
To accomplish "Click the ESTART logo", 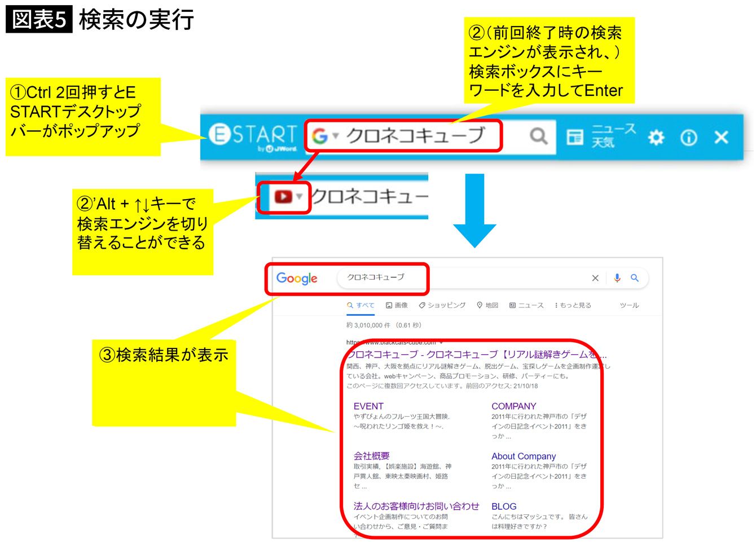I will tap(253, 135).
